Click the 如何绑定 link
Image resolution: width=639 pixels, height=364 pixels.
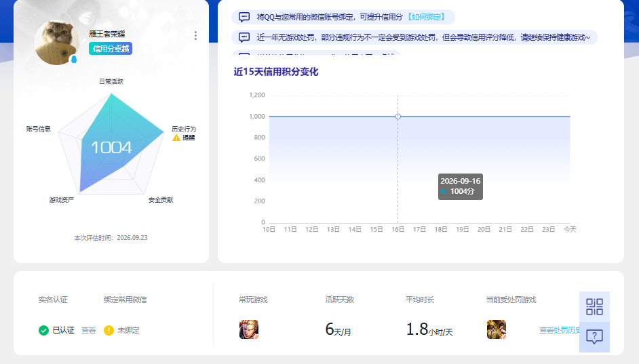(x=426, y=17)
